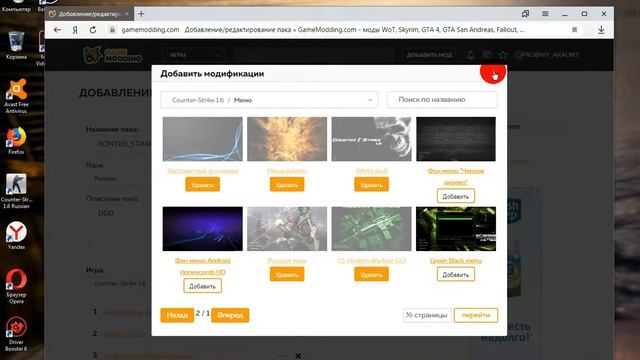Click the № страницы page number field
The image size is (640, 360).
[x=427, y=315]
